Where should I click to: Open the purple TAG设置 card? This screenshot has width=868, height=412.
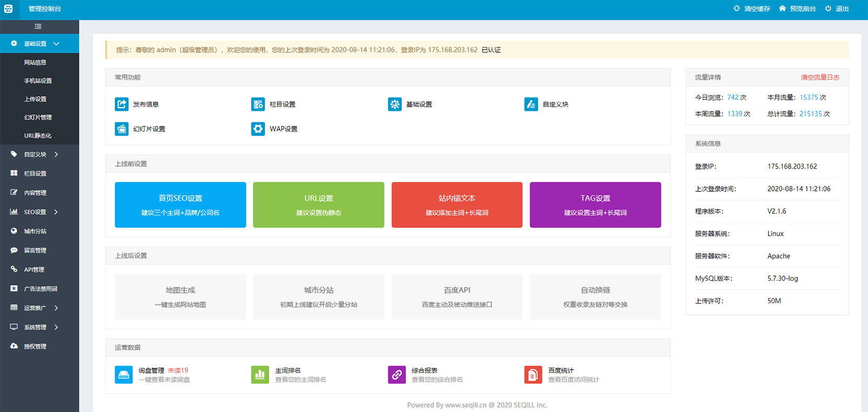point(596,204)
